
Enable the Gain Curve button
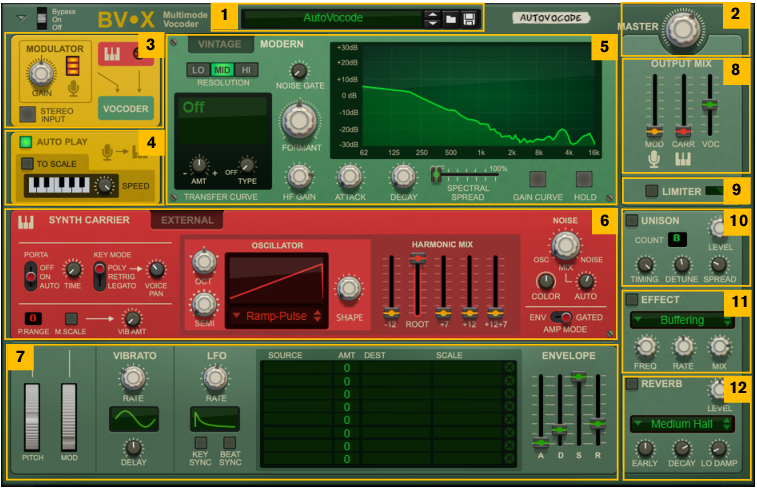pos(537,179)
